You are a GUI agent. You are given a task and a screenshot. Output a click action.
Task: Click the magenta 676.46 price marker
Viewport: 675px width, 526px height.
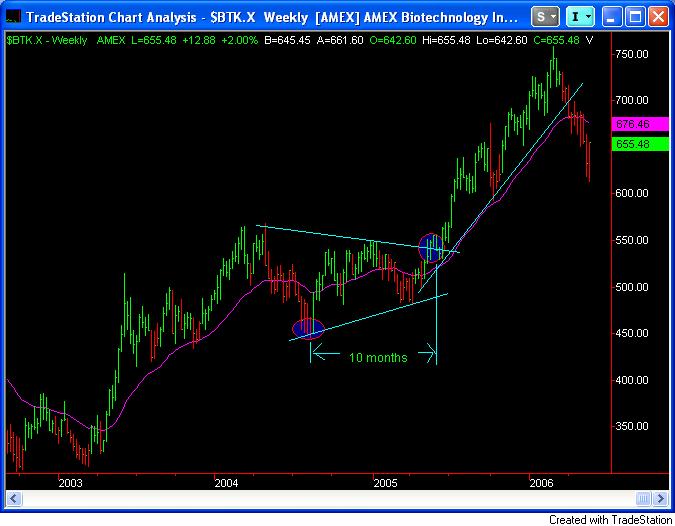point(640,124)
